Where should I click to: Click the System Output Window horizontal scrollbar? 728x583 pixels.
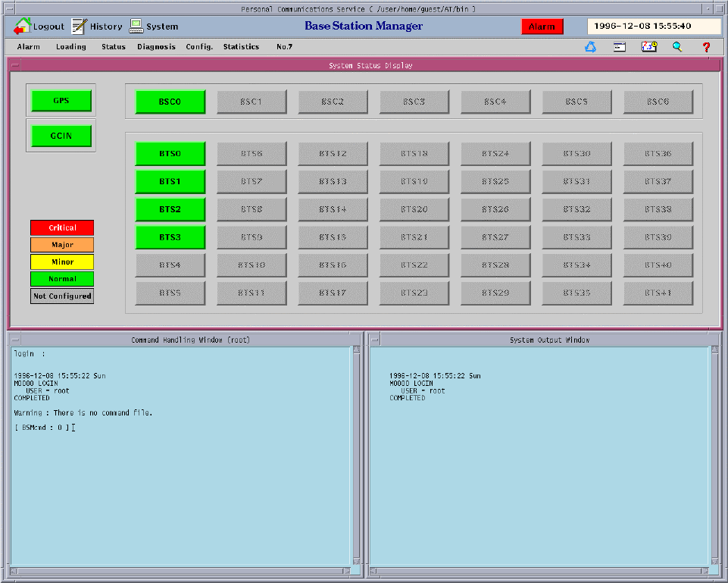click(539, 571)
